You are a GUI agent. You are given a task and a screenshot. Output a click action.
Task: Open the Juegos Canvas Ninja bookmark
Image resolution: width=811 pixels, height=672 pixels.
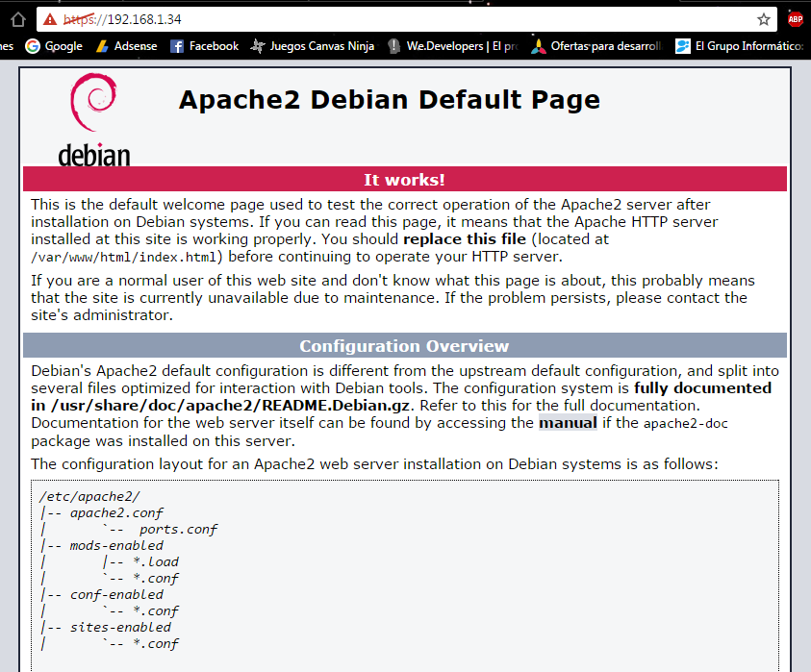[x=313, y=46]
